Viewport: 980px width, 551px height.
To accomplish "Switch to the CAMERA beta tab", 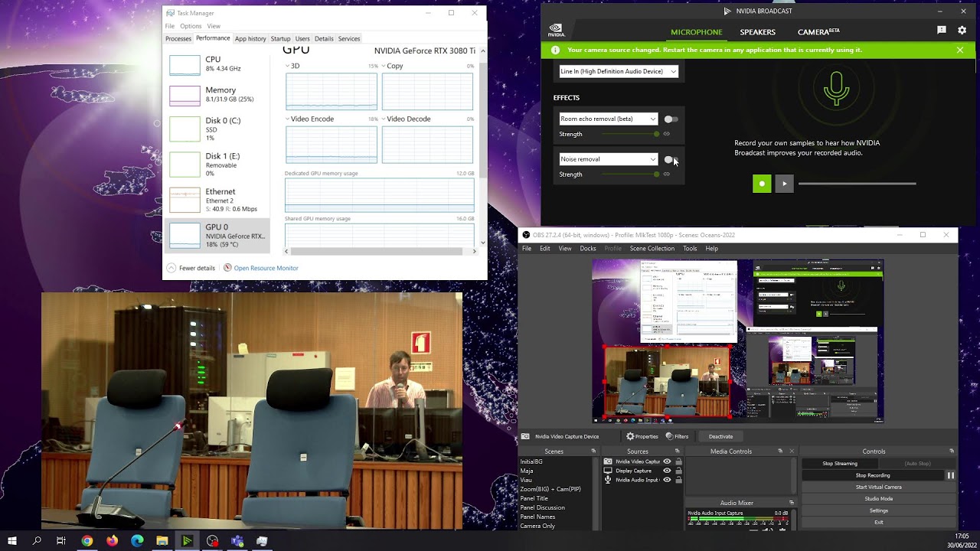I will click(x=818, y=32).
